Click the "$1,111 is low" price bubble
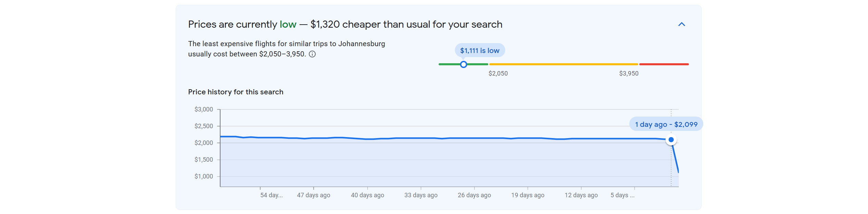This screenshot has height=214, width=868. click(x=479, y=51)
